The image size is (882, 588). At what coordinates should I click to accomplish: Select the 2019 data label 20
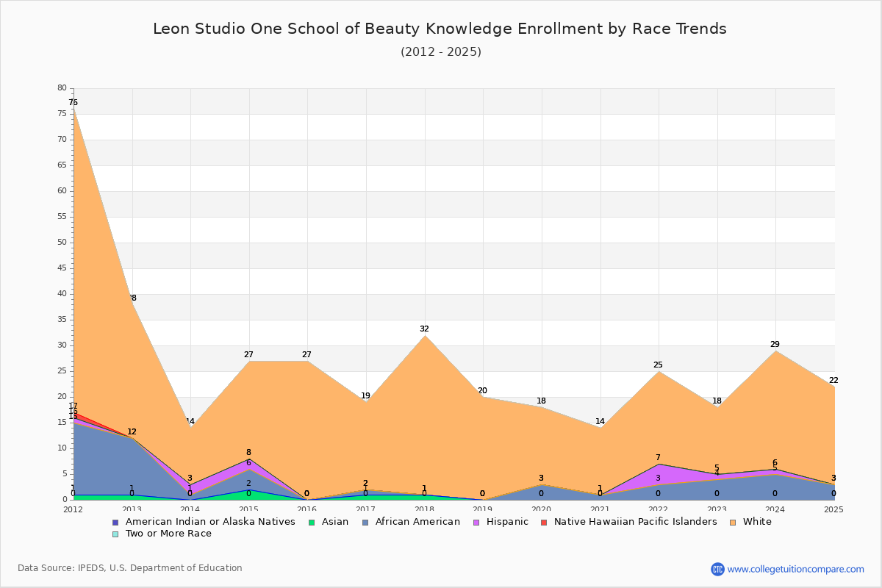[x=482, y=390]
